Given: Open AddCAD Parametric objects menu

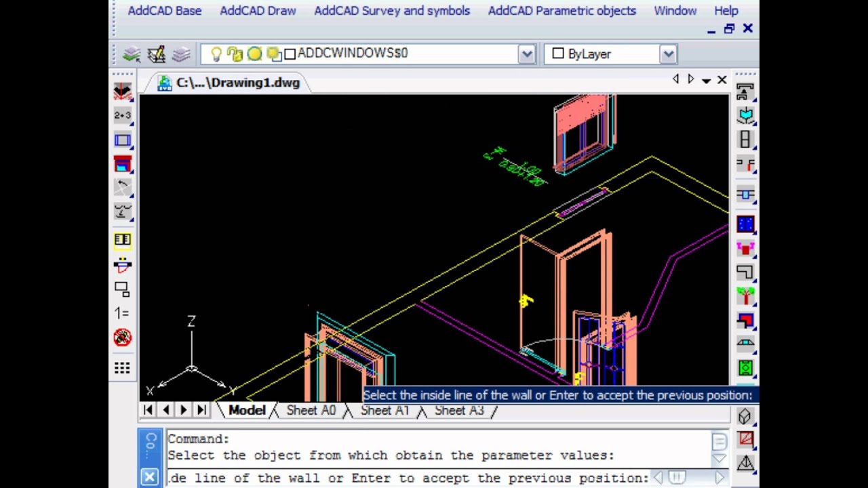Looking at the screenshot, I should (x=562, y=11).
